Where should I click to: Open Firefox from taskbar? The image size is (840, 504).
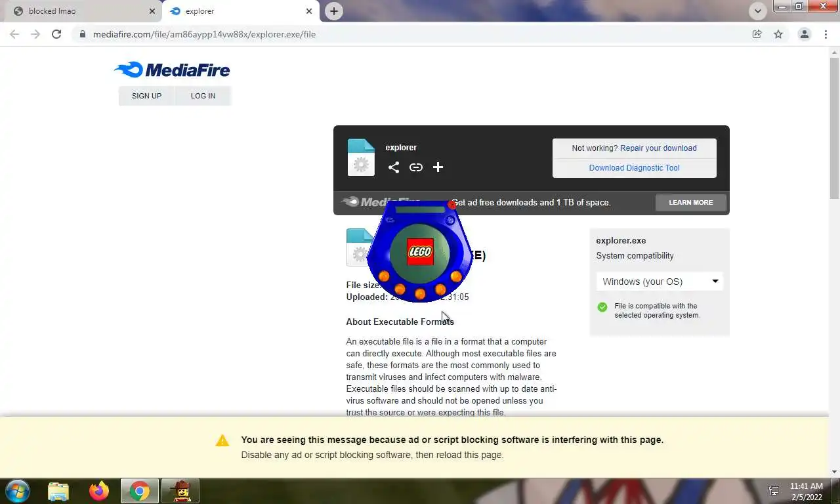coord(99,491)
